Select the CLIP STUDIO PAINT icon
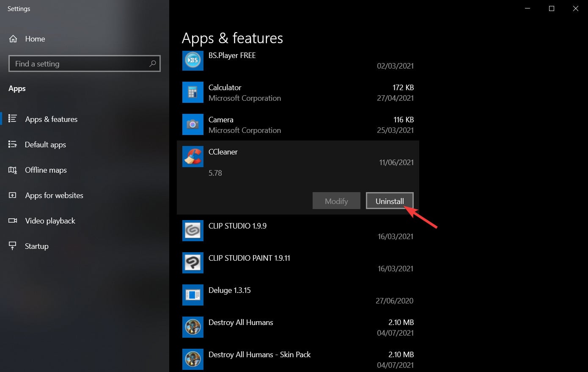 [x=192, y=263]
